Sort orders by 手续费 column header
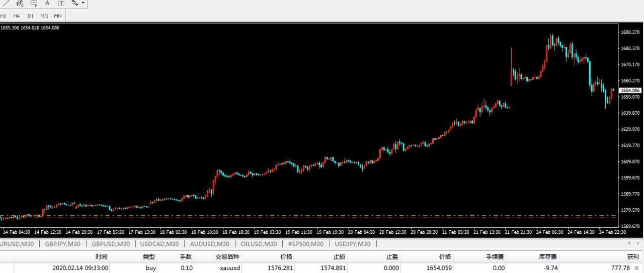The image size is (644, 273). 495,256
